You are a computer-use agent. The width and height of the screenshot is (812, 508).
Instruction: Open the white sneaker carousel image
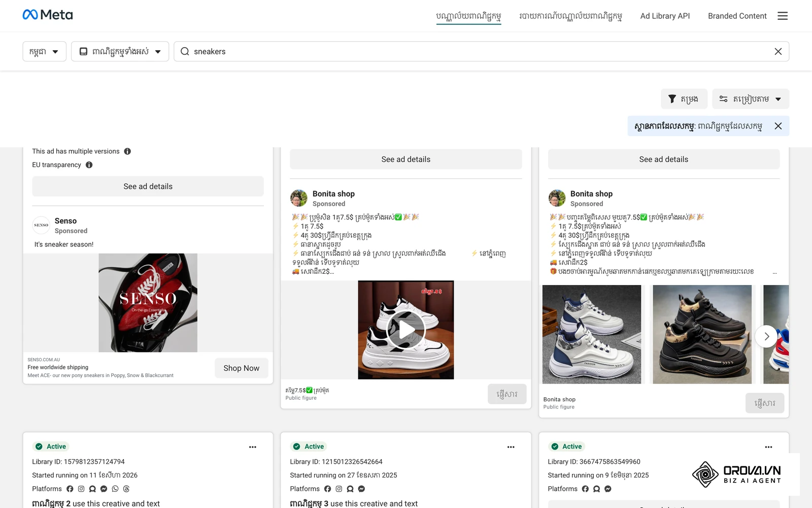[591, 334]
